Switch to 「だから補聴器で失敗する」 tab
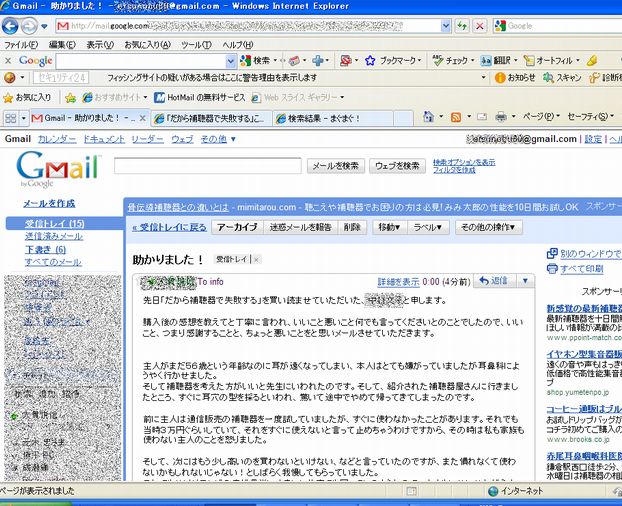 211,118
